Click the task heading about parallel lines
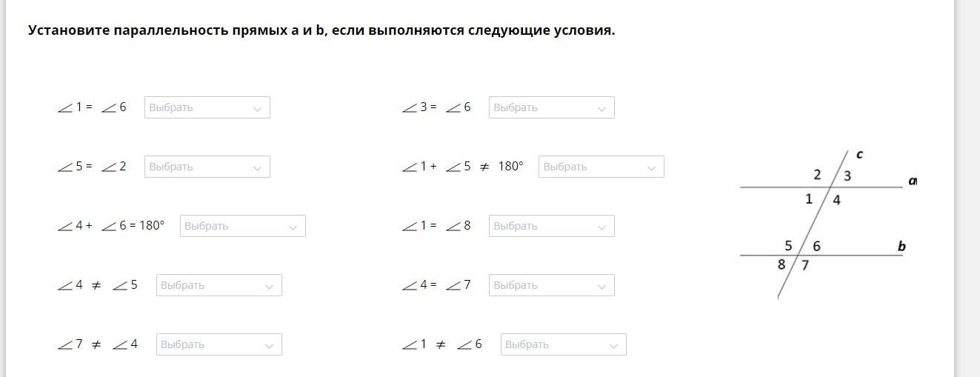Screen dimensions: 980x377 [321, 30]
